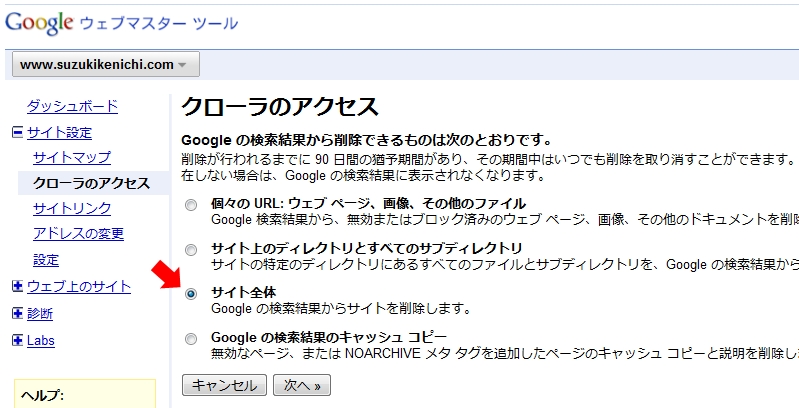Collapse the サイト設定 section
The image size is (799, 408).
(17, 132)
